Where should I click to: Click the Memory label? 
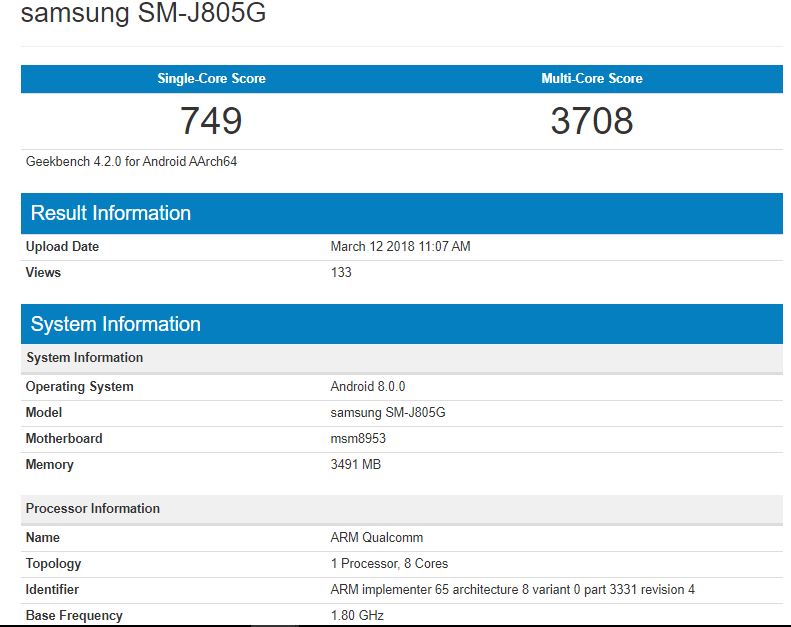click(x=49, y=465)
